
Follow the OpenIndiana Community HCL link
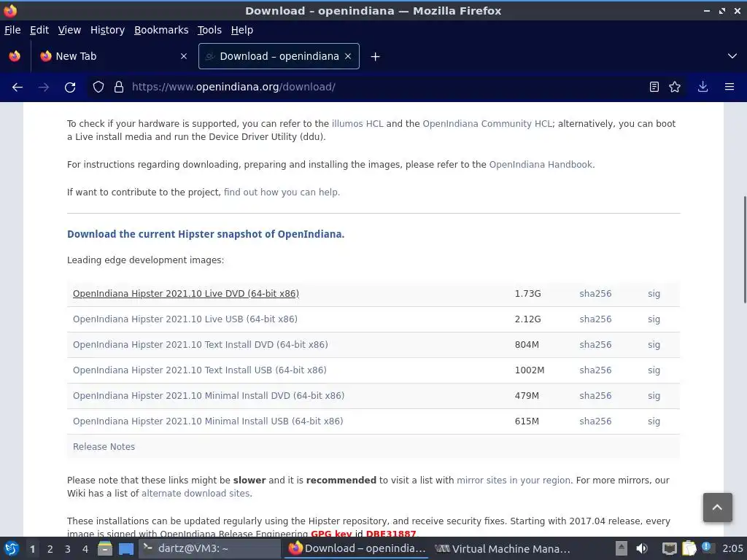tap(487, 124)
